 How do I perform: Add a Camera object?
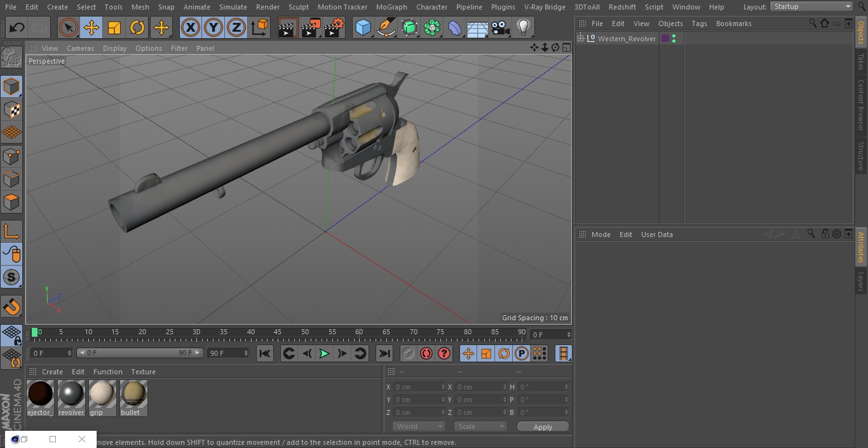pyautogui.click(x=500, y=27)
